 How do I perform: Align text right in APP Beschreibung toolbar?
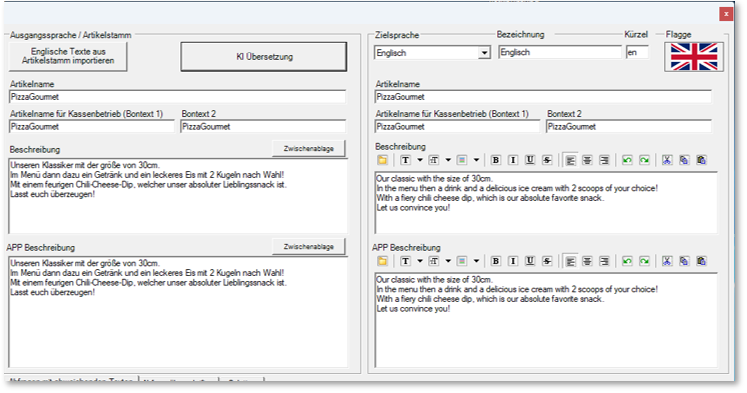point(604,261)
